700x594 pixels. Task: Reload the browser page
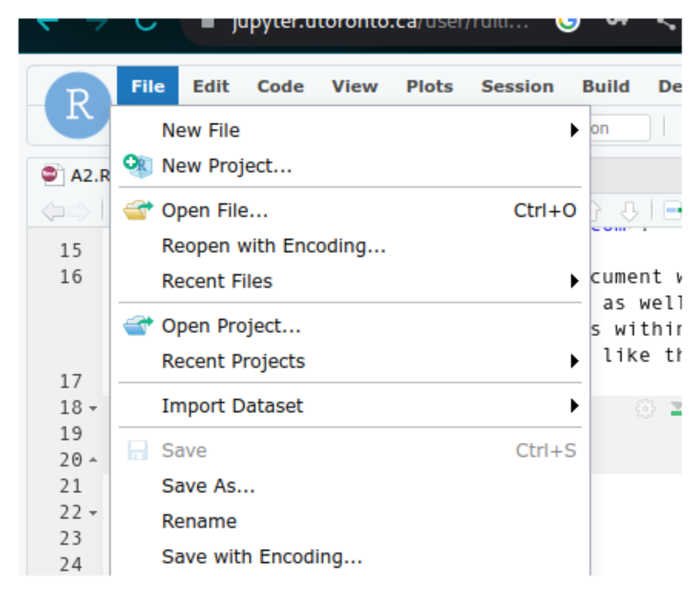pyautogui.click(x=146, y=24)
